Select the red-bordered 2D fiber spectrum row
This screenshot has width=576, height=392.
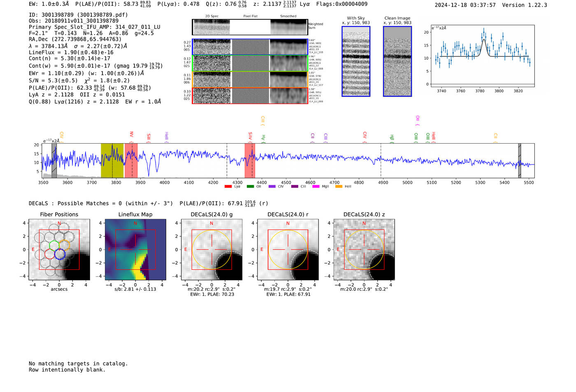click(250, 95)
